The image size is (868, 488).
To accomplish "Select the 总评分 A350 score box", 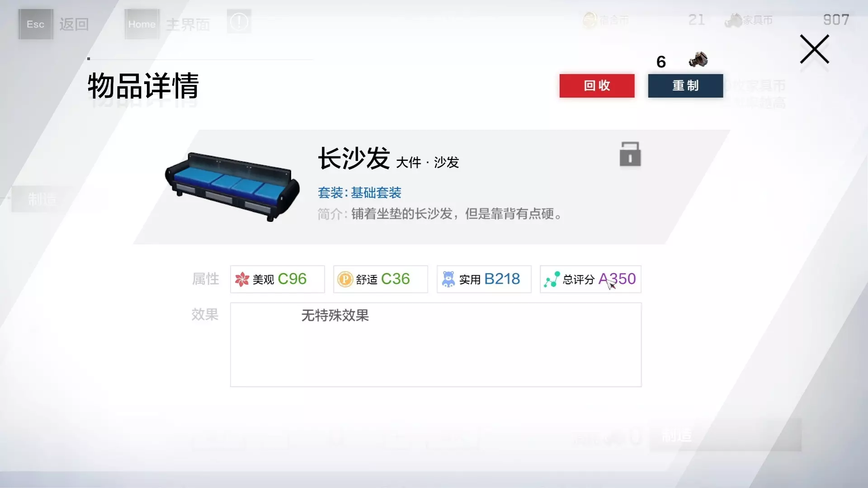I will [x=590, y=279].
